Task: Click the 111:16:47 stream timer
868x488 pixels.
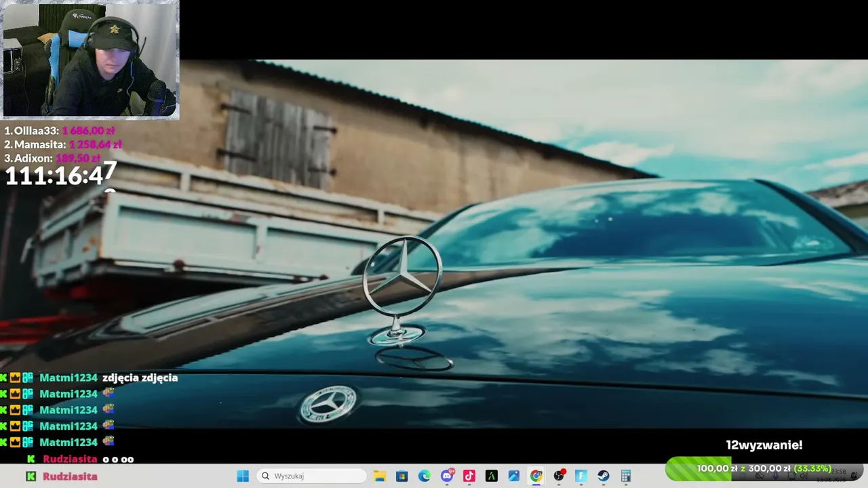Action: [x=61, y=175]
